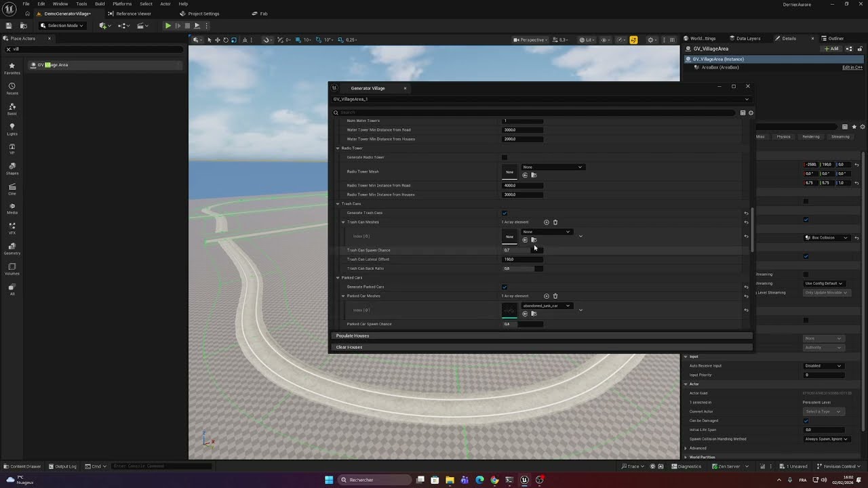This screenshot has height=488, width=868.
Task: Open Spawn Collision Handling Method dropdown
Action: tap(827, 439)
